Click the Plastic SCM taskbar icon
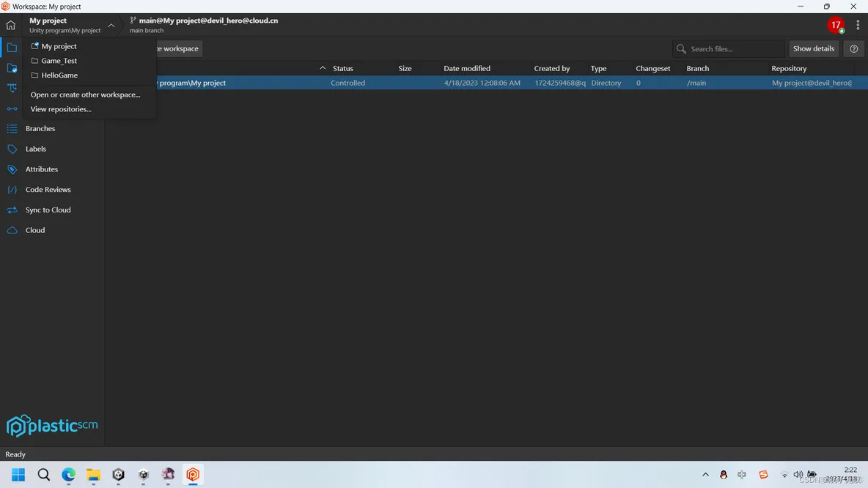Screen dimensions: 868x488 (193, 475)
